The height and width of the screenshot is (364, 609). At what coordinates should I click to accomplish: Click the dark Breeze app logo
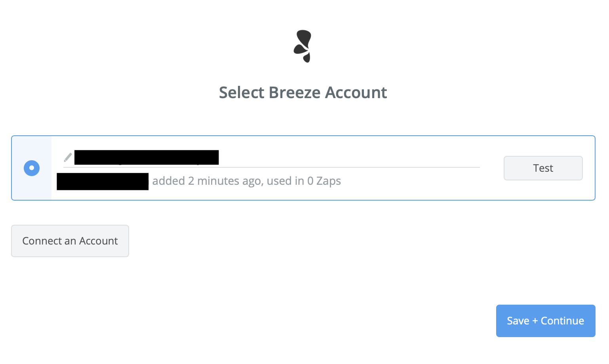click(303, 46)
